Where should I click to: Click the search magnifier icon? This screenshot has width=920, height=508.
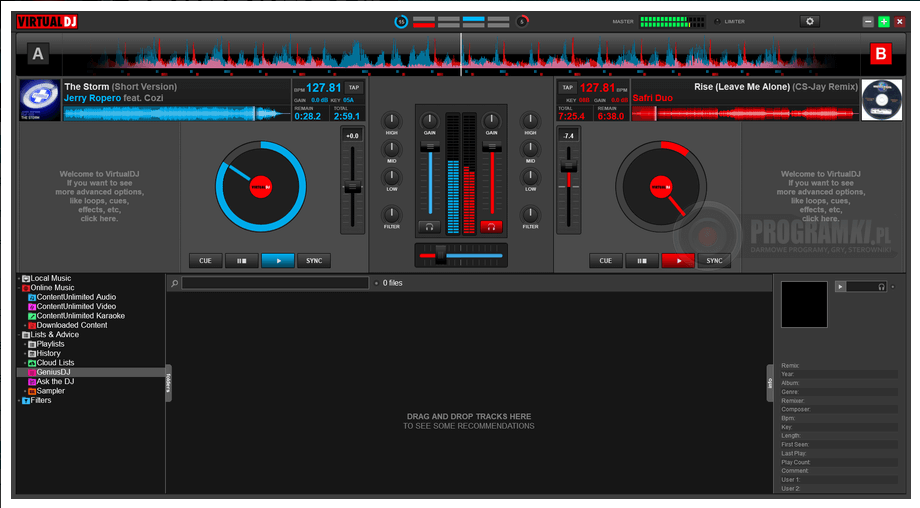pos(174,283)
